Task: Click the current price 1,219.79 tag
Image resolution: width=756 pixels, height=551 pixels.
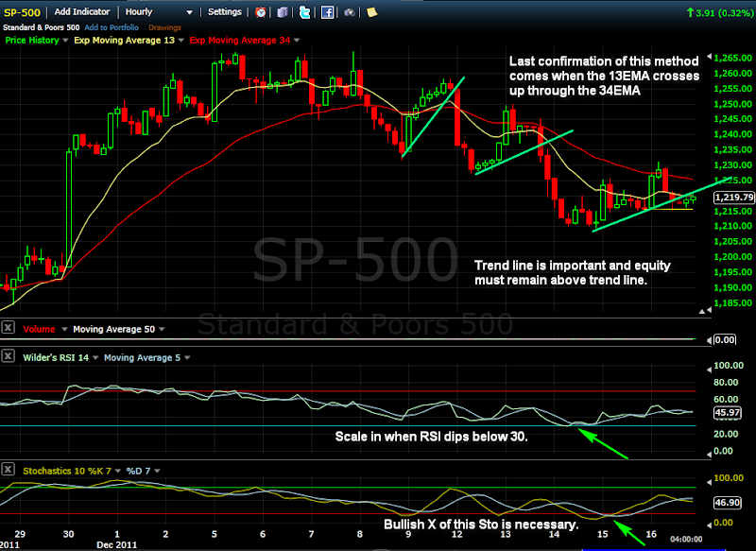Action: click(x=734, y=198)
